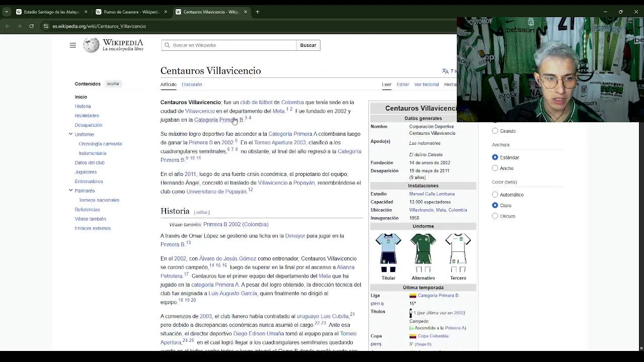Go to Jugadores in contents sidebar
The image size is (644, 362).
[x=86, y=172]
